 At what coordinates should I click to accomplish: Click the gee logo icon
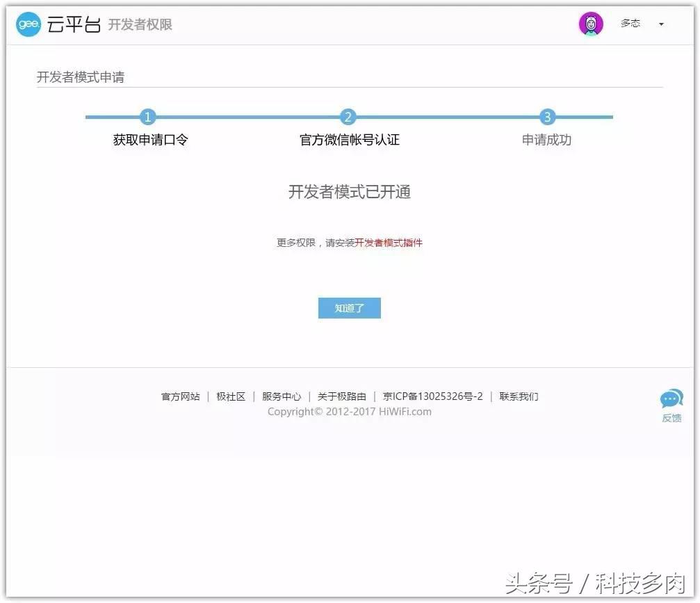click(x=28, y=24)
